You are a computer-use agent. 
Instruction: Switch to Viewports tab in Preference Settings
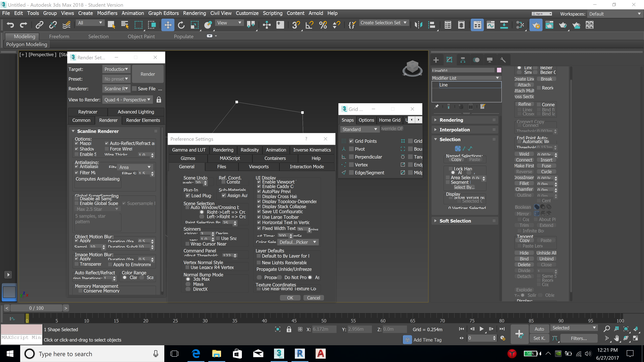[x=258, y=167]
